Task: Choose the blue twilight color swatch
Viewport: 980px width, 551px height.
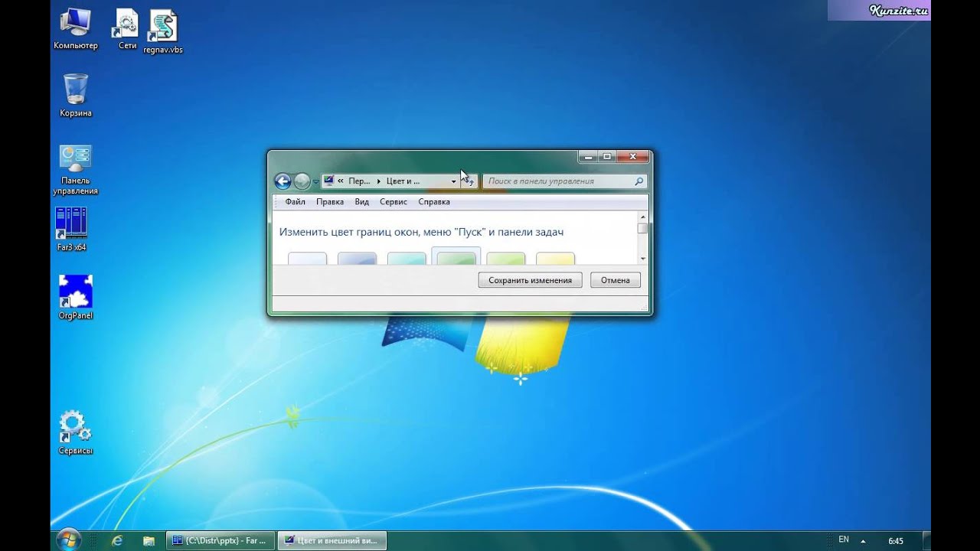Action: click(x=357, y=259)
